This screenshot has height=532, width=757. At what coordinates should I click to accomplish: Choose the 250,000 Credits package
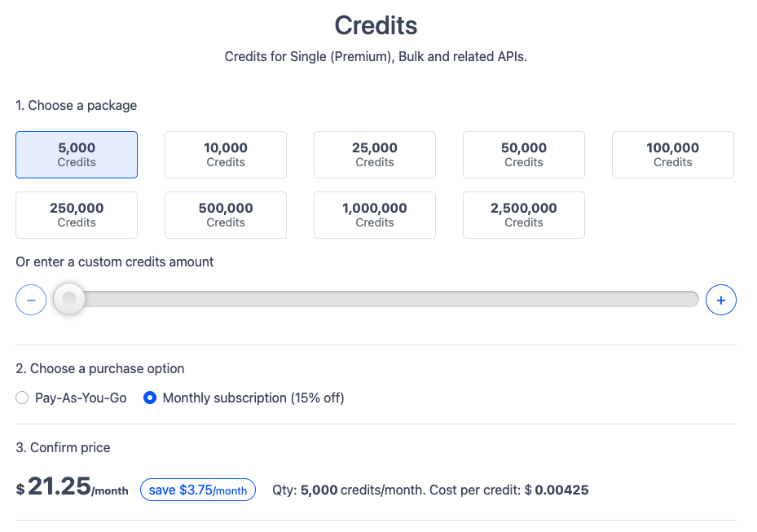(x=77, y=215)
